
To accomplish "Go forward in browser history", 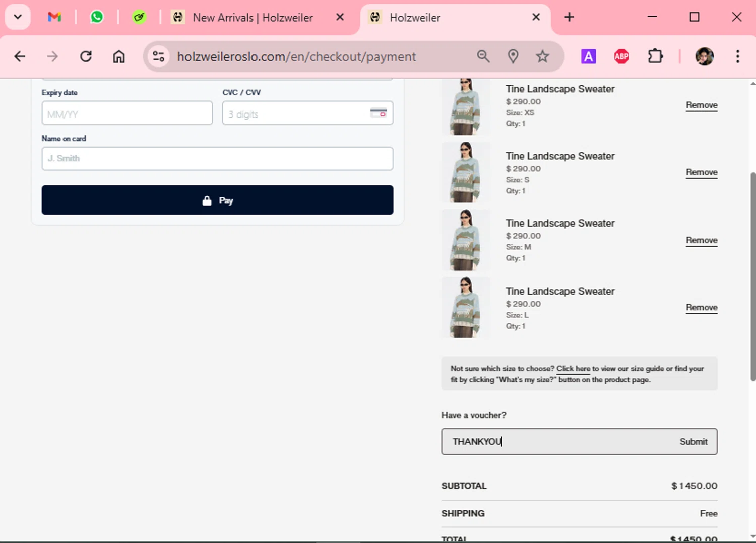I will 52,56.
